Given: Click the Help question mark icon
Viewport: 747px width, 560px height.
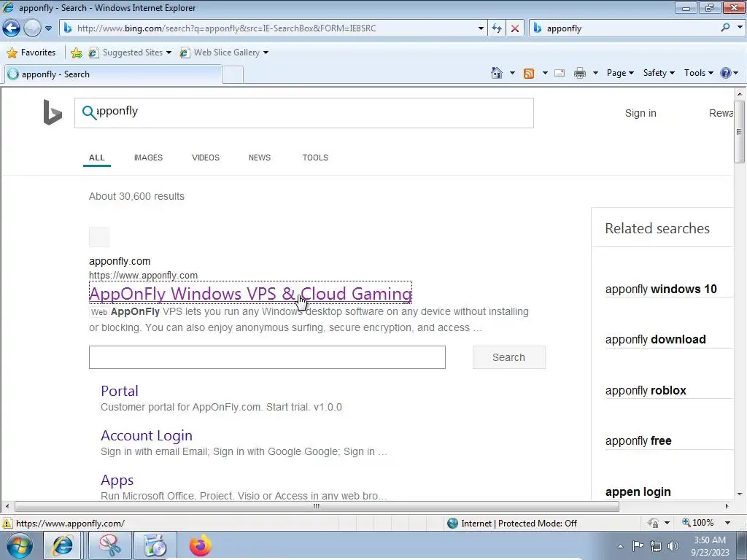Looking at the screenshot, I should (x=726, y=73).
